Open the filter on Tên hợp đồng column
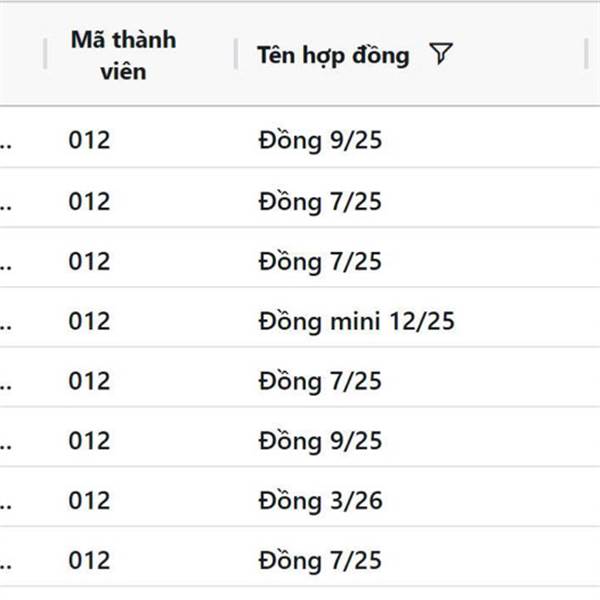600x600 pixels. click(441, 54)
